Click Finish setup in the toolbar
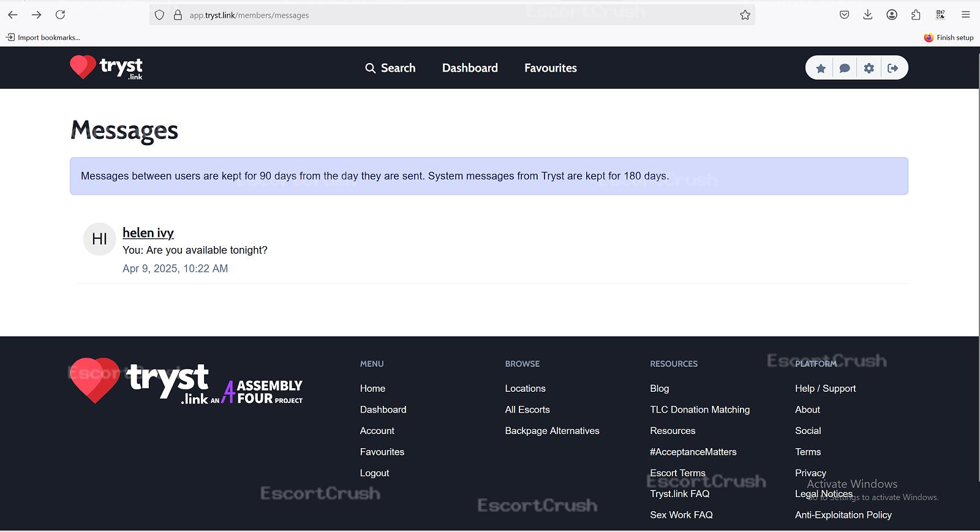 coord(949,37)
